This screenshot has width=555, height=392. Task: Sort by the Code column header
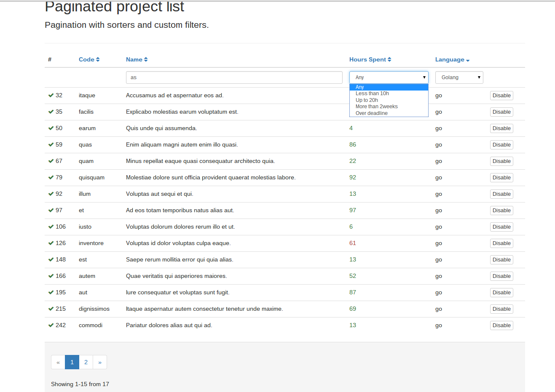86,60
